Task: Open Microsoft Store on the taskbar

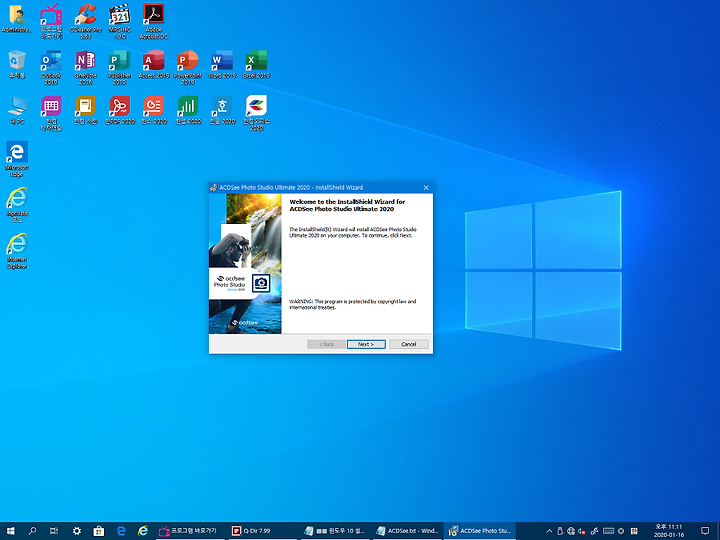Action: click(x=99, y=531)
